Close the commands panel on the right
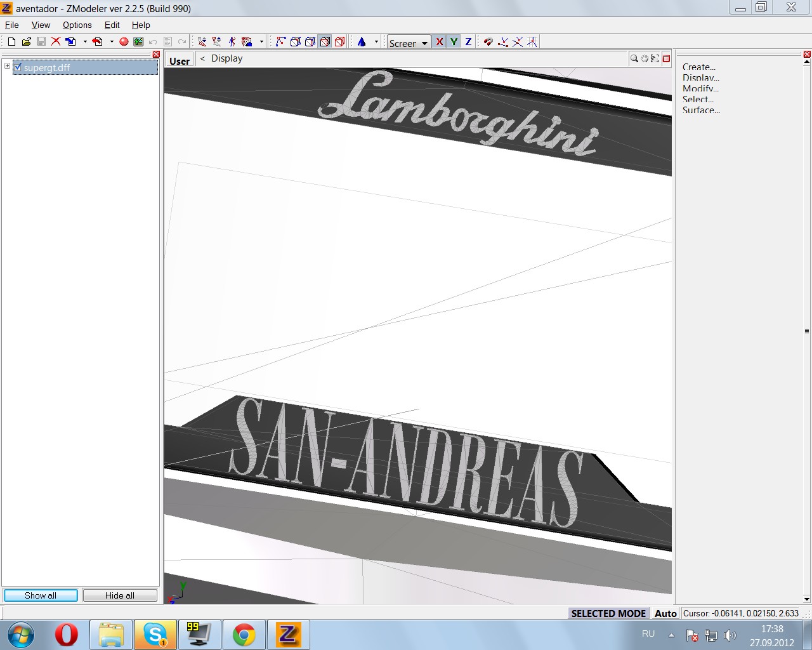This screenshot has width=812, height=650. [807, 55]
